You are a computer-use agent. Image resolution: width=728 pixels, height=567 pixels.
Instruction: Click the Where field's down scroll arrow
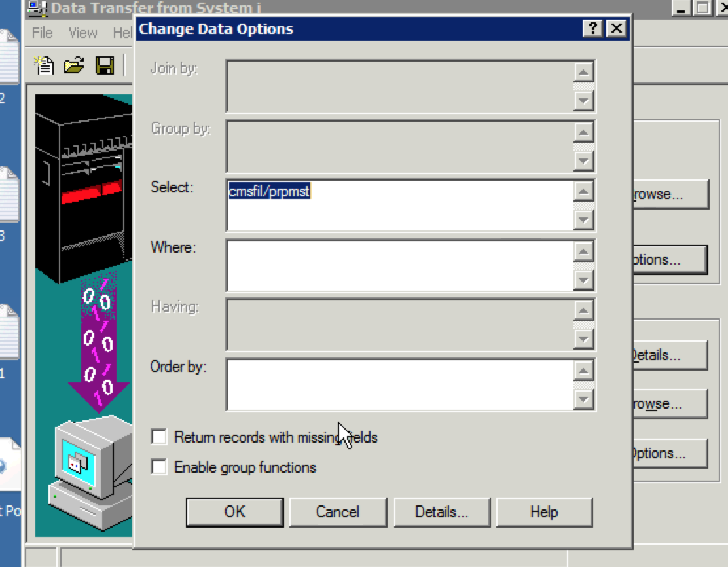584,281
